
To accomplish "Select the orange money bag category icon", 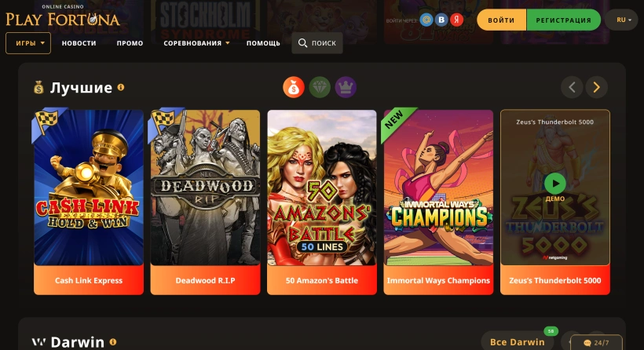I will pyautogui.click(x=293, y=87).
